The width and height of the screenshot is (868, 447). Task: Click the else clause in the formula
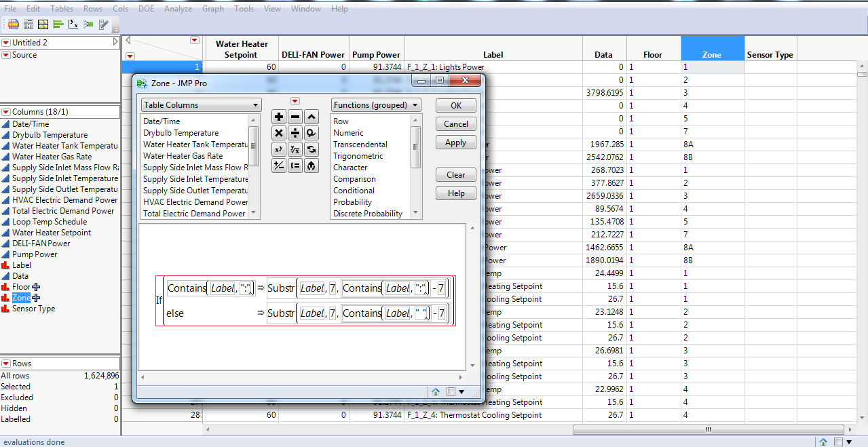pos(175,313)
